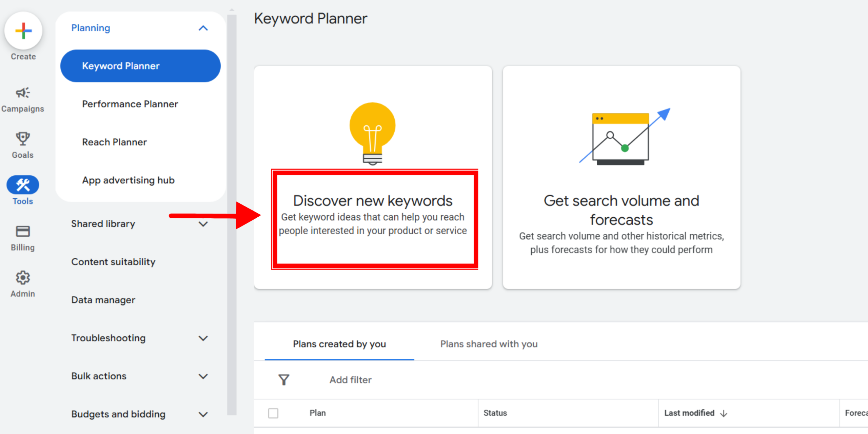Expand the Bulk actions section
Image resolution: width=868 pixels, height=434 pixels.
[203, 376]
